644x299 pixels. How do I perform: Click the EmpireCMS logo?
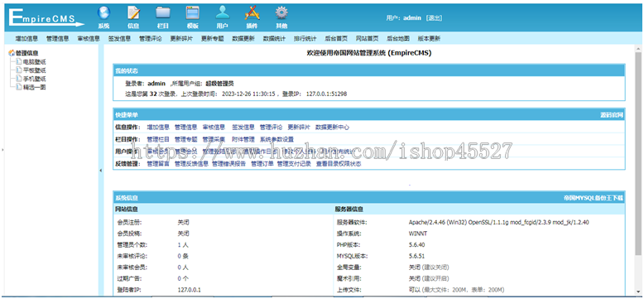(x=46, y=17)
